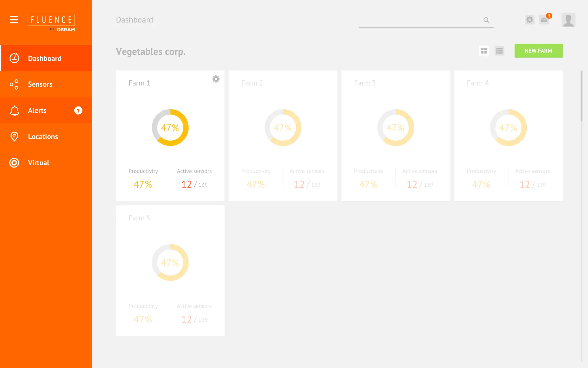The width and height of the screenshot is (588, 368).
Task: Click the Farm 1 settings gear
Action: [x=216, y=79]
